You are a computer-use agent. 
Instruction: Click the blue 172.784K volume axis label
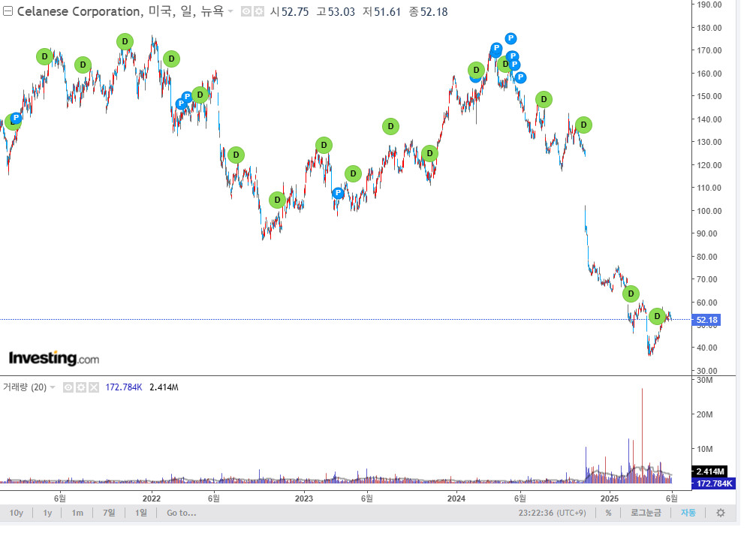point(713,483)
